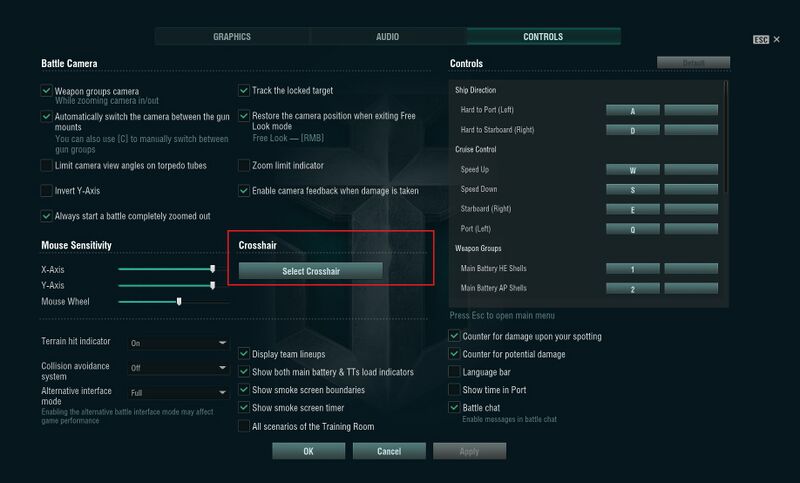Enable Zoom limit indicator checkbox

tap(244, 165)
